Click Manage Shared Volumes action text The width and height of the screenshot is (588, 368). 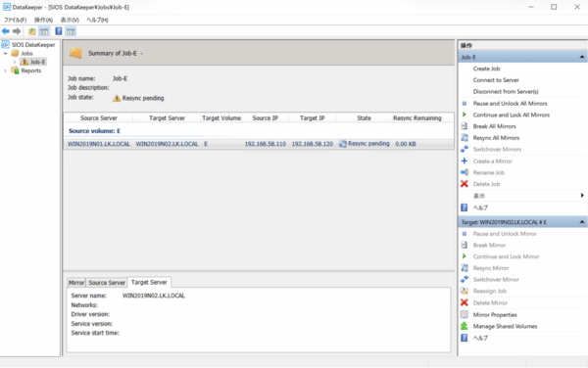[505, 327]
